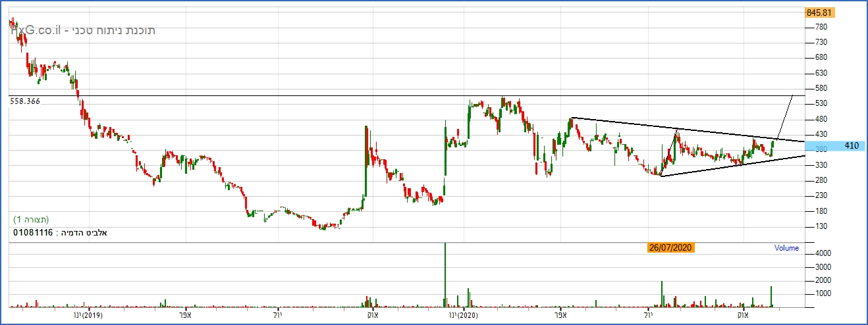This screenshot has width=868, height=325.
Task: Select the ינו(2019) time axis label
Action: 88,315
